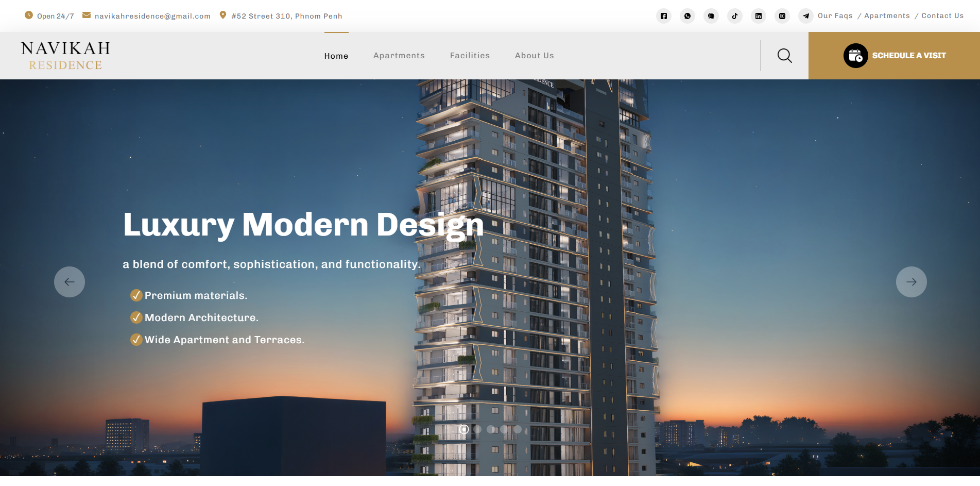Open search with the magnifier icon

pyautogui.click(x=784, y=56)
